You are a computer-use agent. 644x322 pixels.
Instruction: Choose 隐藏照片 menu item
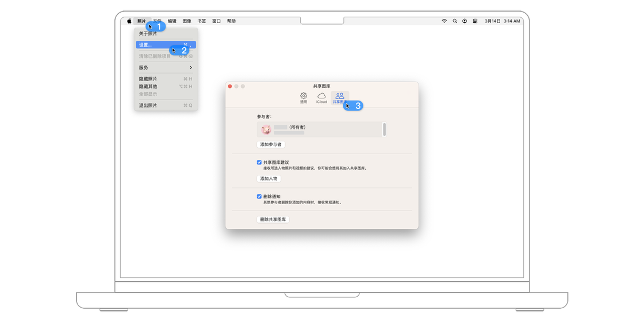coord(166,79)
